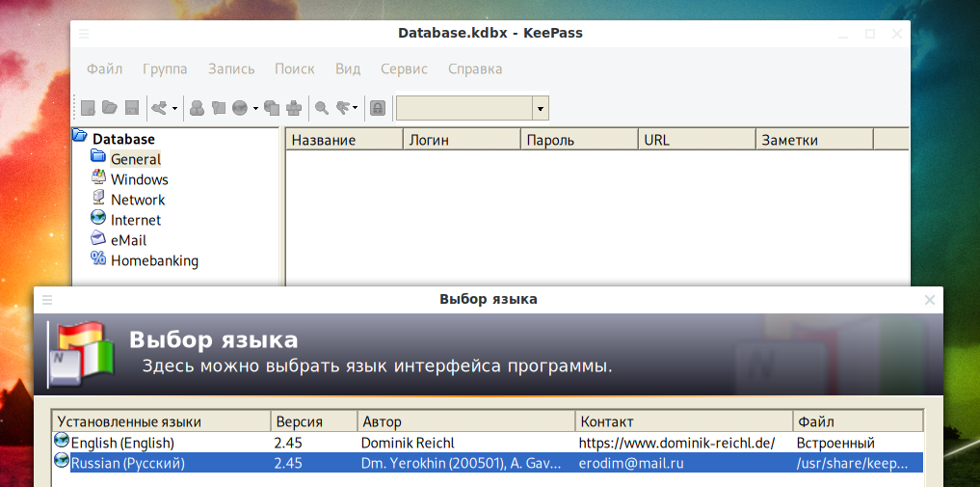Viewport: 980px width, 487px height.
Task: Click the Perform Auto-Type toolbar icon
Action: coord(294,108)
